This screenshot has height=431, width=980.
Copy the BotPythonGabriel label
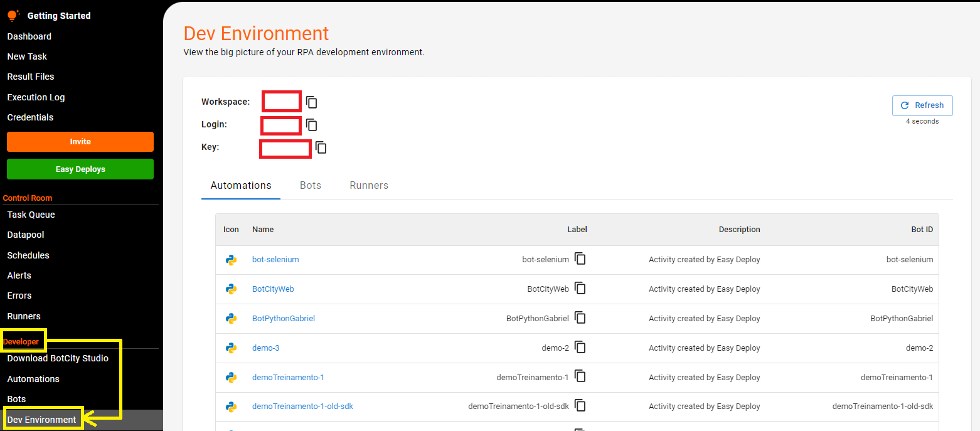click(x=580, y=318)
